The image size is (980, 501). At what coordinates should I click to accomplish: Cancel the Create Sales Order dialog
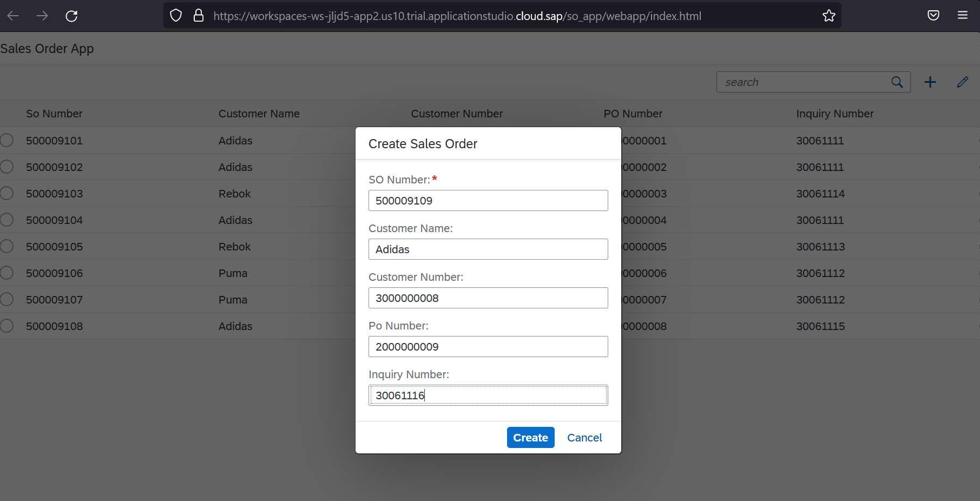click(x=584, y=438)
